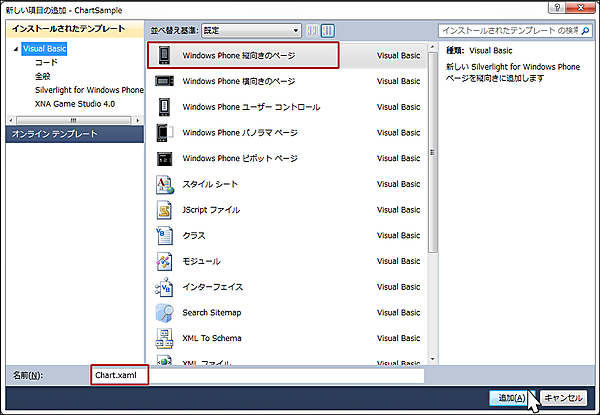Viewport: 600px width, 415px height.
Task: Select Visual Basic in the template tree
Action: pyautogui.click(x=44, y=49)
